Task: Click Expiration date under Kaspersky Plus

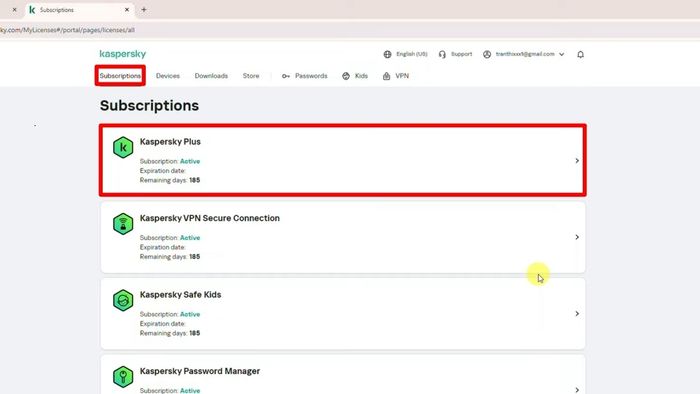Action: click(x=162, y=171)
